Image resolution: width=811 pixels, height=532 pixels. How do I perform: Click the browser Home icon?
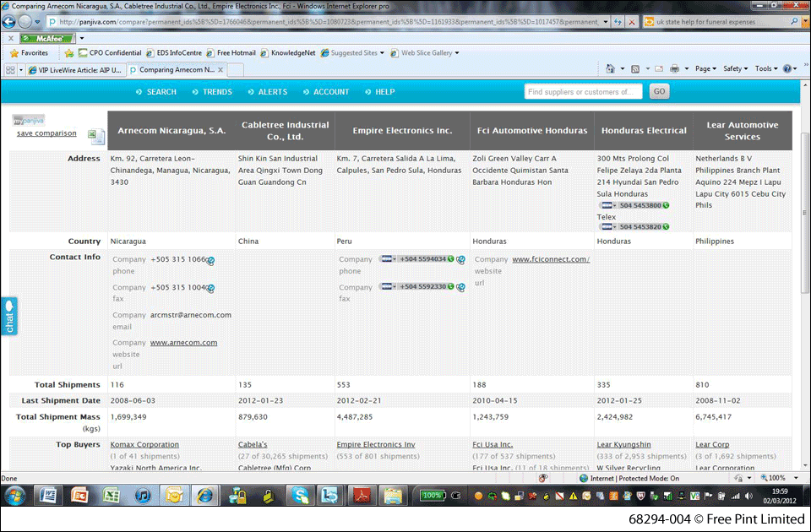607,68
